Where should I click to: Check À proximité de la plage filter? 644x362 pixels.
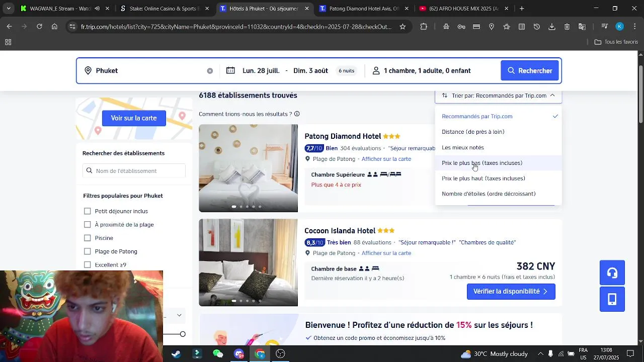(88, 225)
